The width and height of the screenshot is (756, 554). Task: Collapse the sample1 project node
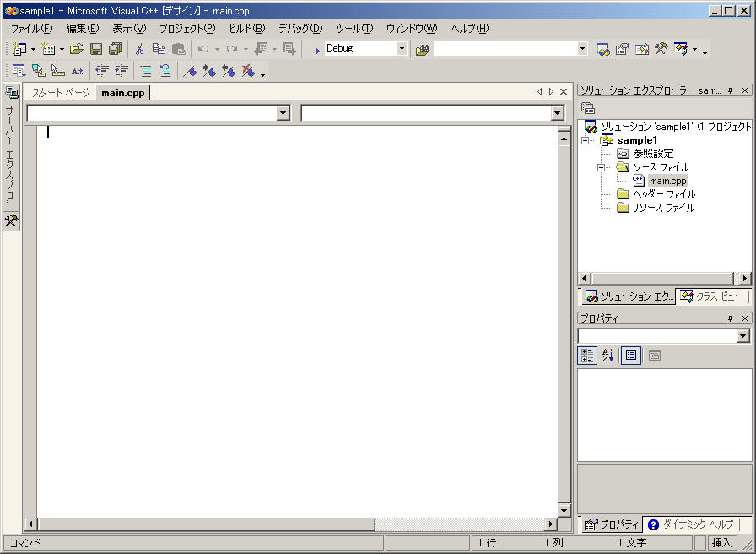586,140
